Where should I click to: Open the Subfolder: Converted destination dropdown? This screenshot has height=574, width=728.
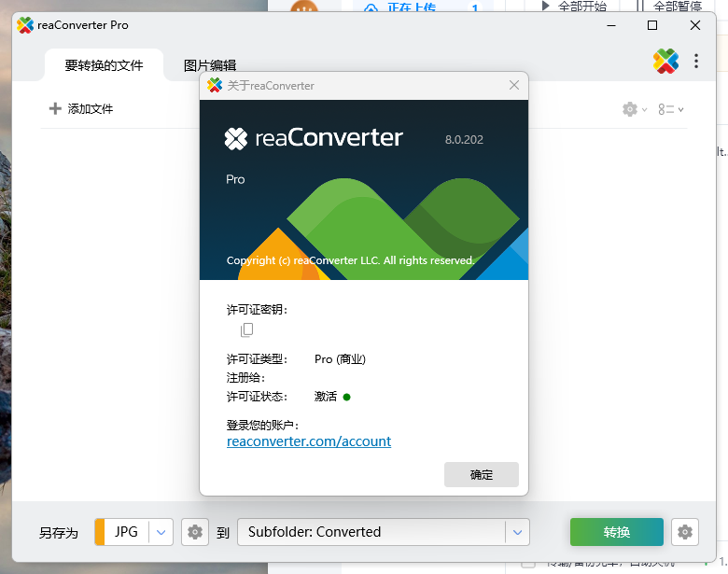point(517,532)
